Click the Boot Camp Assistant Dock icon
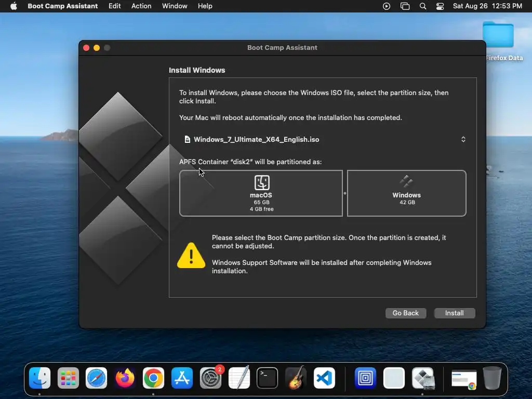Image resolution: width=532 pixels, height=399 pixels. tap(423, 378)
